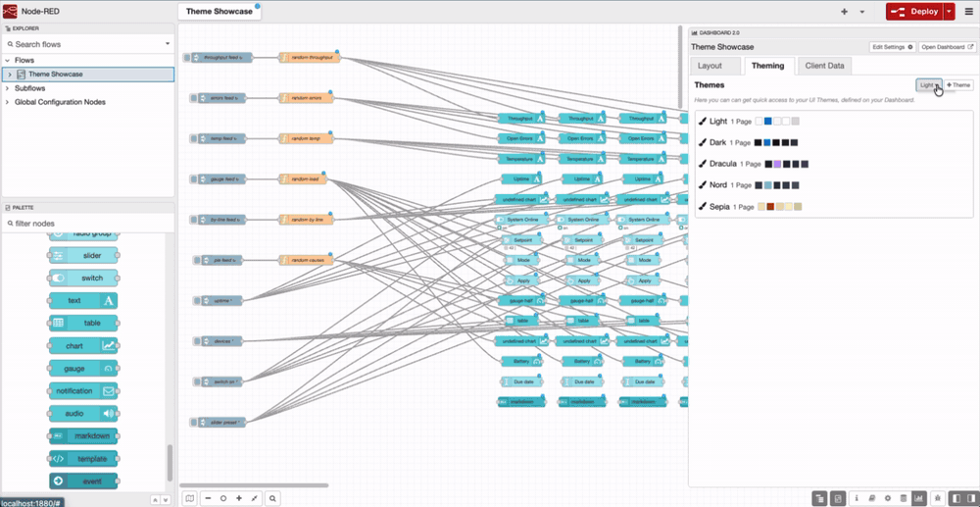Toggle the devices inject node button
Viewport: 980px width, 507px height.
[x=196, y=341]
